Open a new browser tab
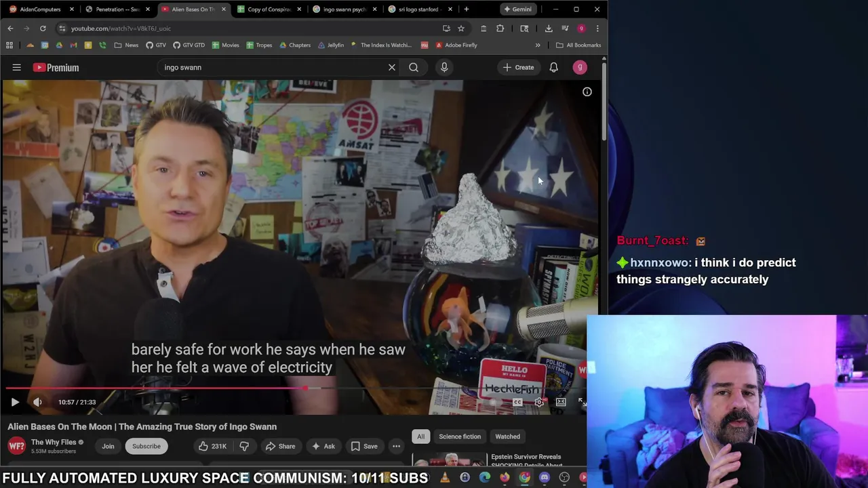Image resolution: width=868 pixels, height=488 pixels. tap(466, 9)
